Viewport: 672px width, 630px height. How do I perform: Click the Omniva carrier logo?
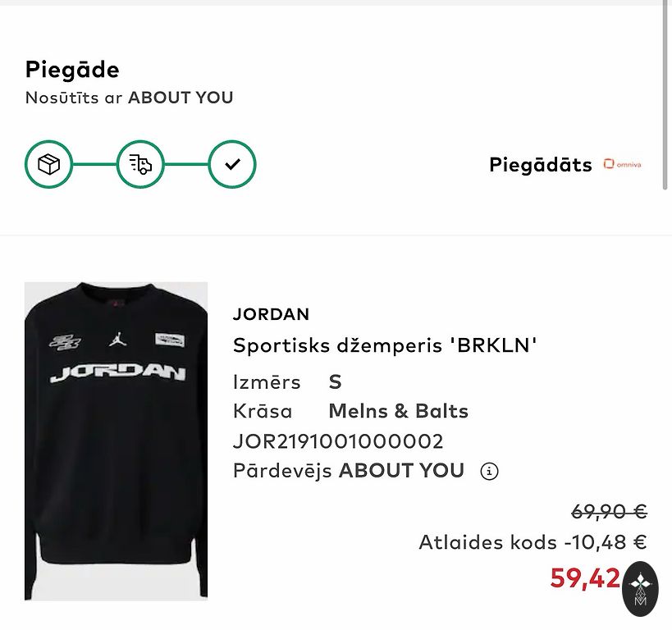(622, 164)
